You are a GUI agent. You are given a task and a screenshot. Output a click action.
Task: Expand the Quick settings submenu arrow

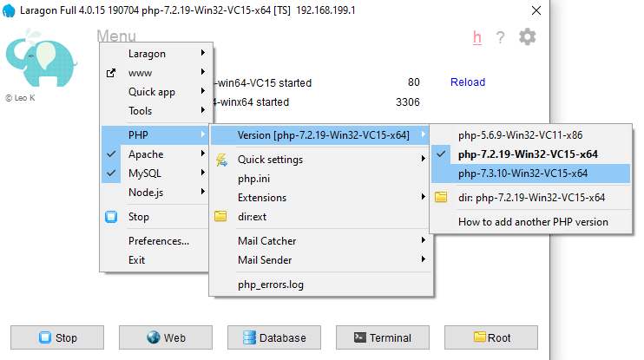pyautogui.click(x=423, y=159)
